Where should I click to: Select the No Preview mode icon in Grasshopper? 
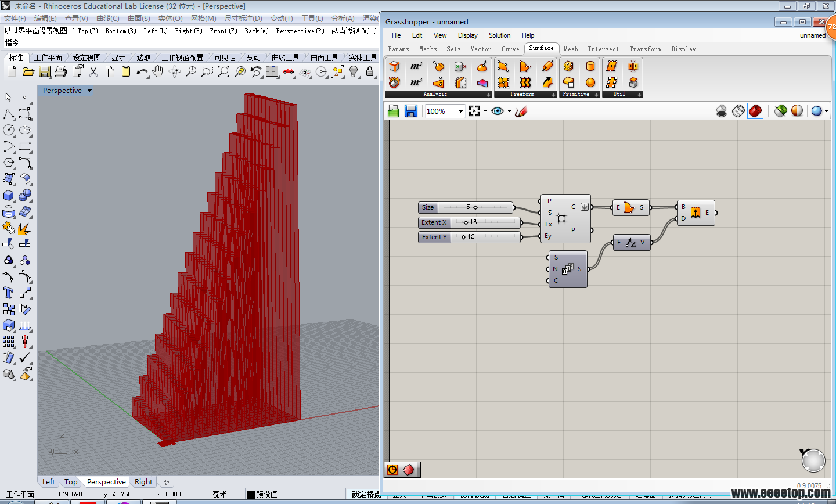[722, 111]
